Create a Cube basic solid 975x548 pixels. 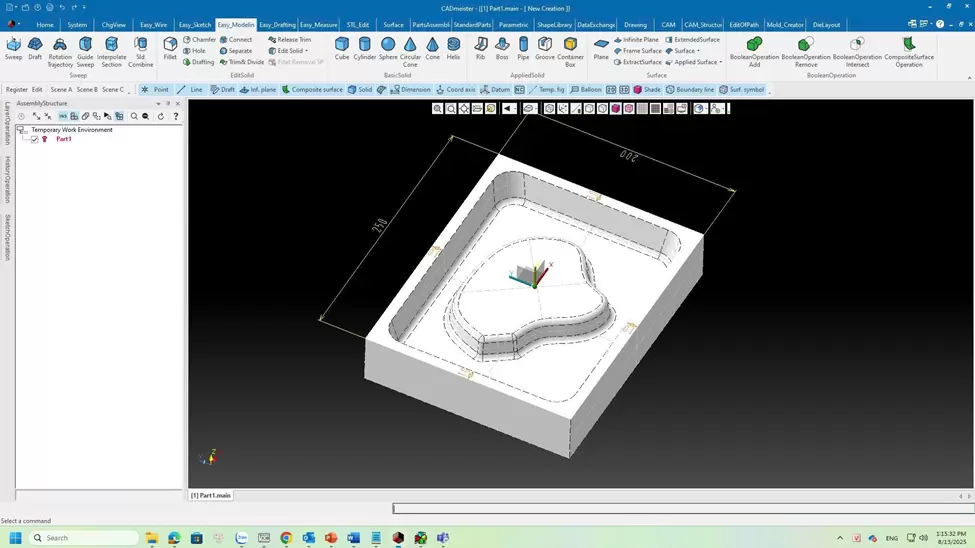[342, 48]
